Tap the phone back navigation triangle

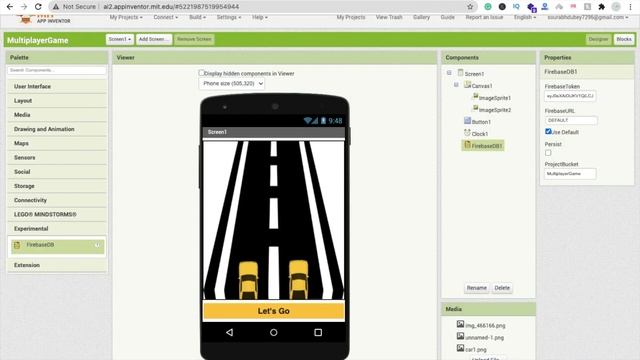click(x=229, y=332)
